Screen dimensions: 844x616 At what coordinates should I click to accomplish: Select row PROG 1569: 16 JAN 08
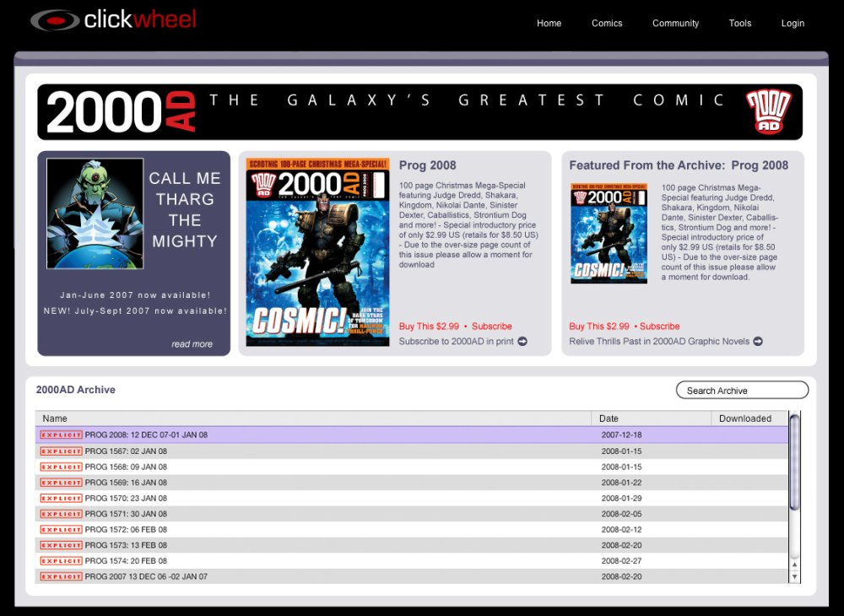point(412,483)
